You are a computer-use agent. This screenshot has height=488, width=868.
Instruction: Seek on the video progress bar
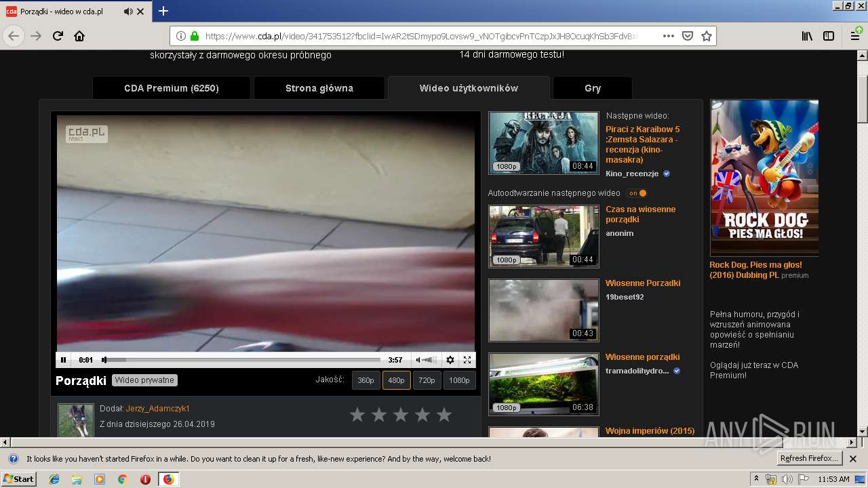coord(242,360)
